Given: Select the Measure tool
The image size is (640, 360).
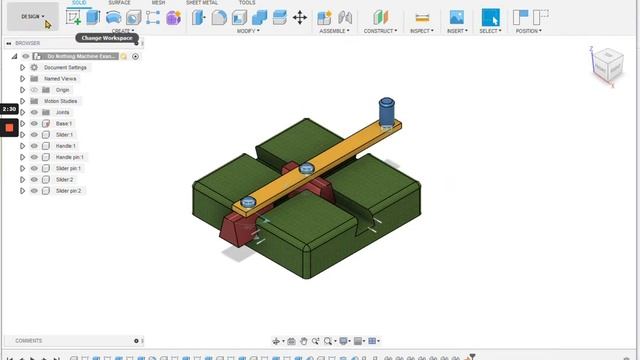Looking at the screenshot, I should pos(422,18).
